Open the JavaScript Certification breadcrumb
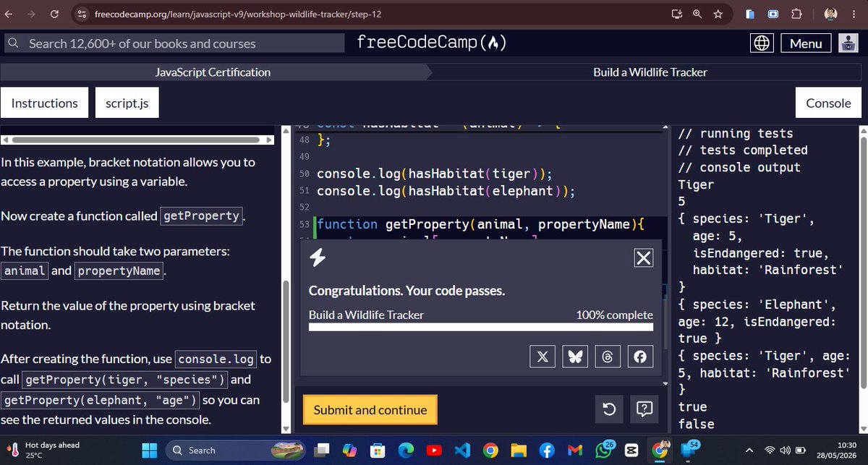Image resolution: width=868 pixels, height=465 pixels. pyautogui.click(x=213, y=72)
